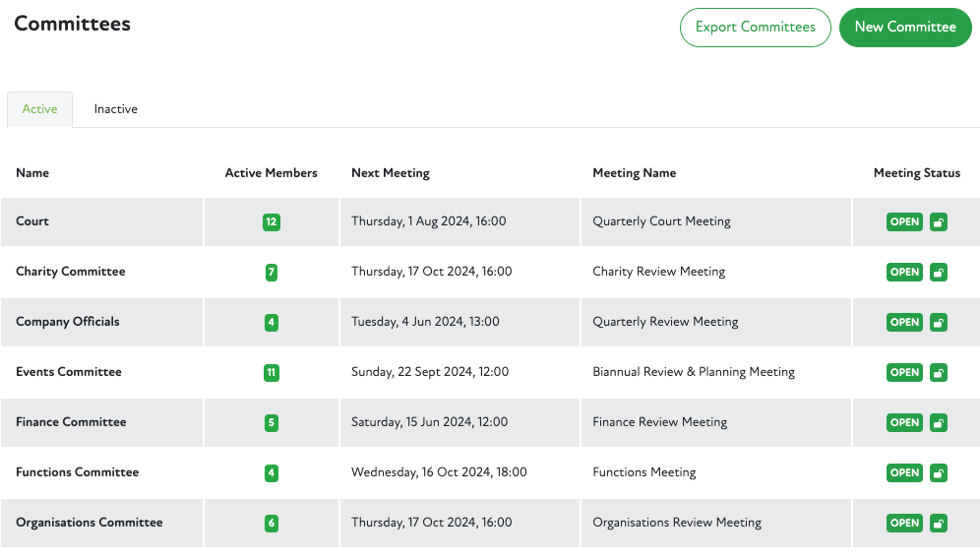The image size is (980, 560).
Task: Create a New Committee
Action: (x=905, y=28)
